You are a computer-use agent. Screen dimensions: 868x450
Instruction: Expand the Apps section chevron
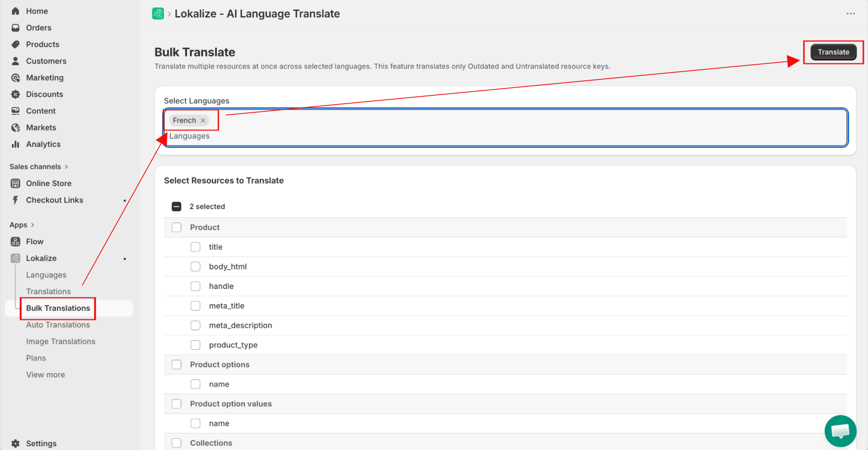[x=33, y=225]
